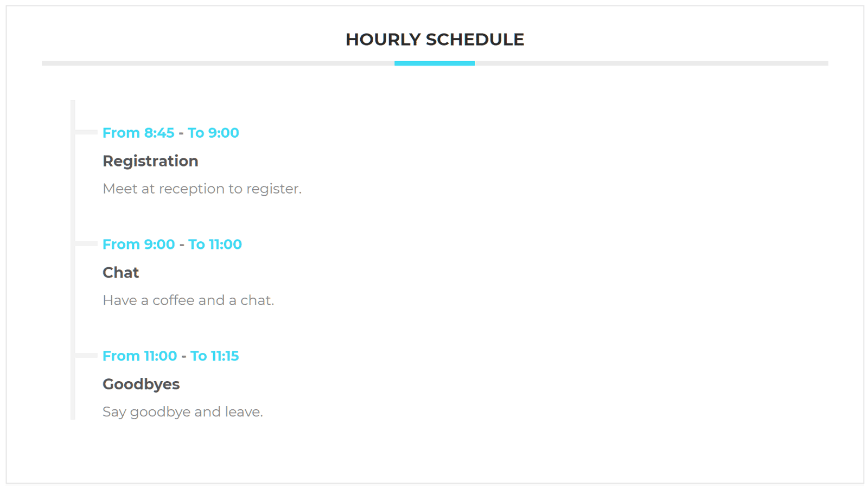Click the "To 11:00" end time
Viewport: 868px width, 489px height.
coord(215,244)
